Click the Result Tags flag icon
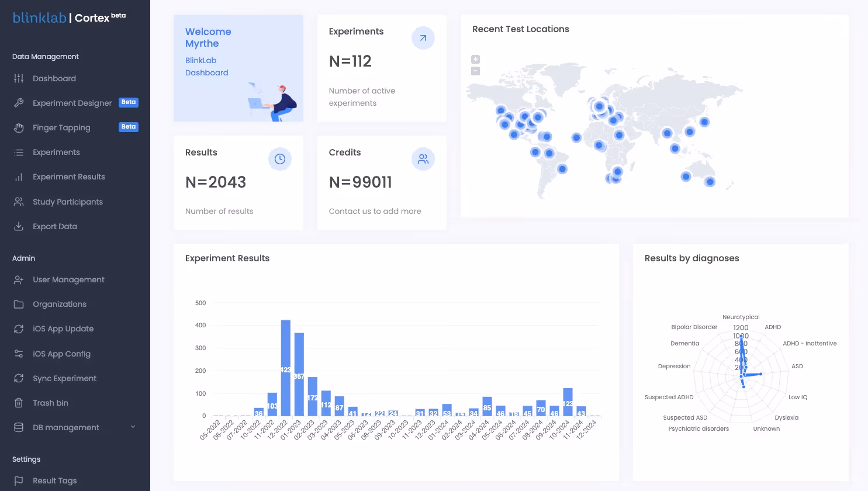Viewport: 868px width, 491px height. tap(19, 480)
